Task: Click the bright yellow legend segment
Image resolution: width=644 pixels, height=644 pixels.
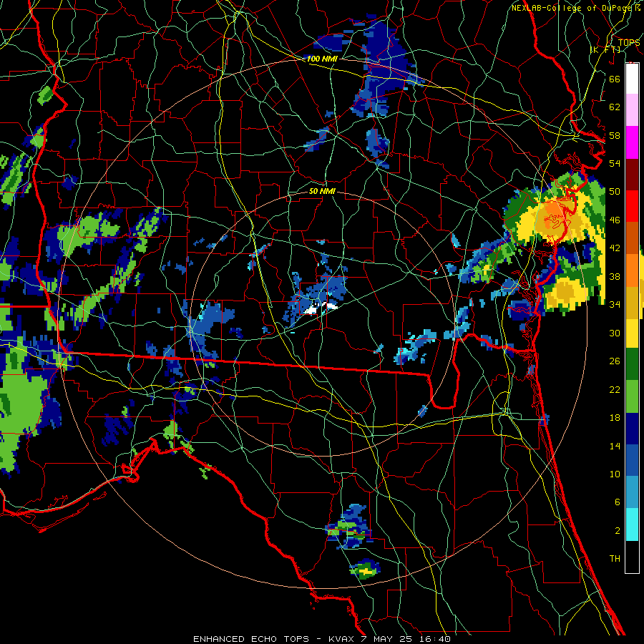Action: pos(632,333)
